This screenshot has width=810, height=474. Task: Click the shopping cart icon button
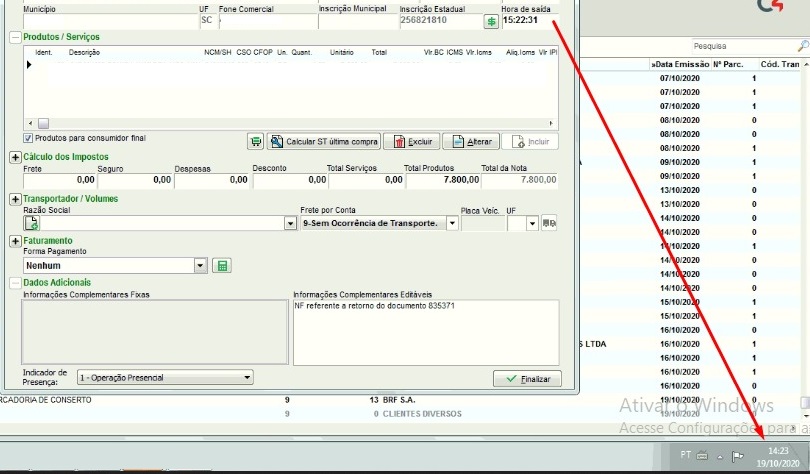click(256, 142)
